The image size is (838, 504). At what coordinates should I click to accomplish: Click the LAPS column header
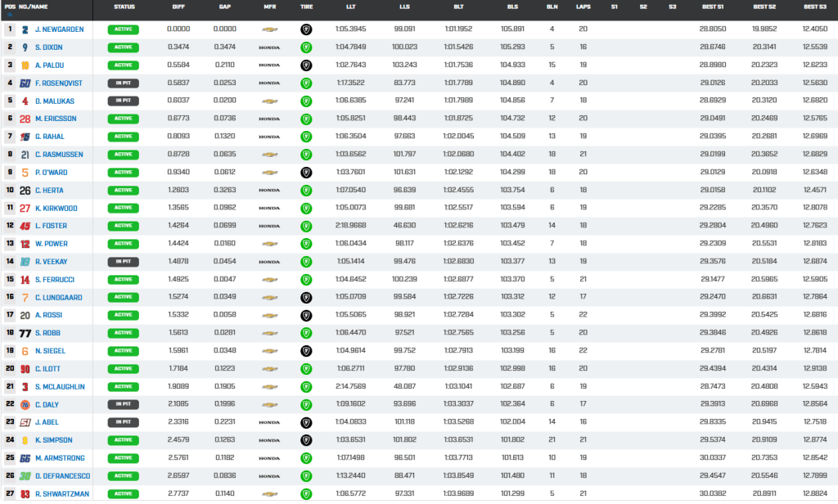click(583, 7)
